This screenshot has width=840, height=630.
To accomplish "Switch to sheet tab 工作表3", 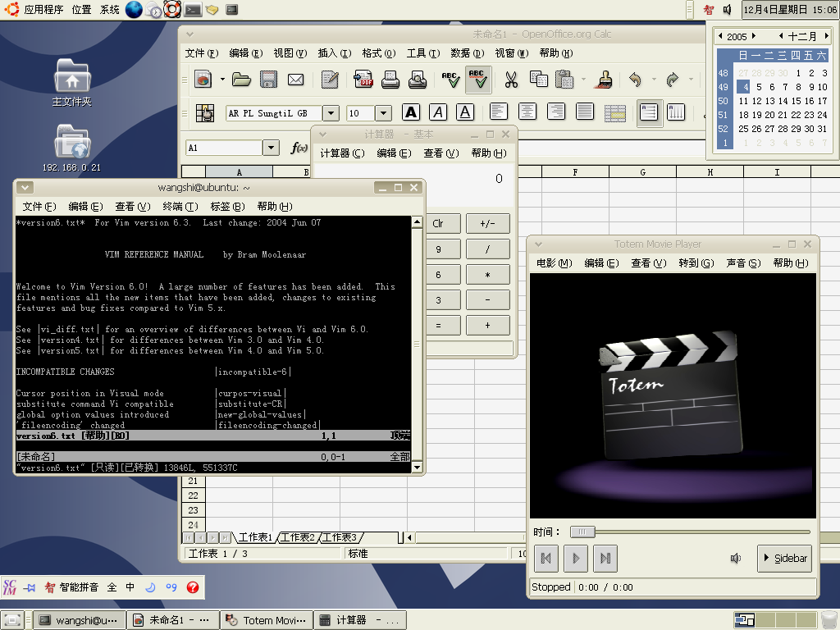I will [340, 536].
